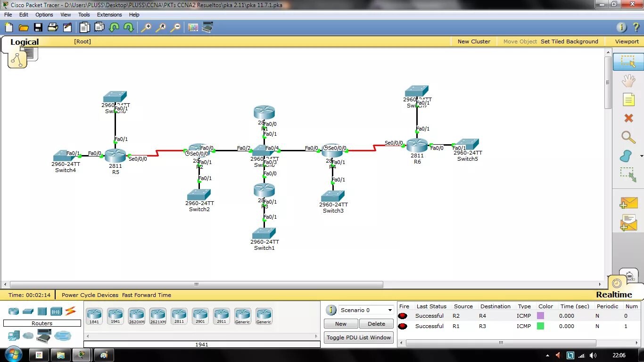Click New Cluster
Screen dimensions: 644x362
pos(474,41)
